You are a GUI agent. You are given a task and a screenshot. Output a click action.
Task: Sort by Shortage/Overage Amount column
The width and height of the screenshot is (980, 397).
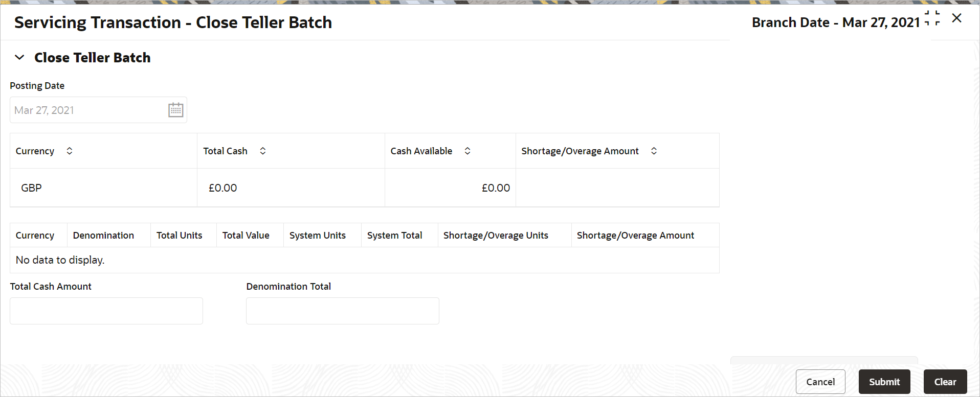654,151
